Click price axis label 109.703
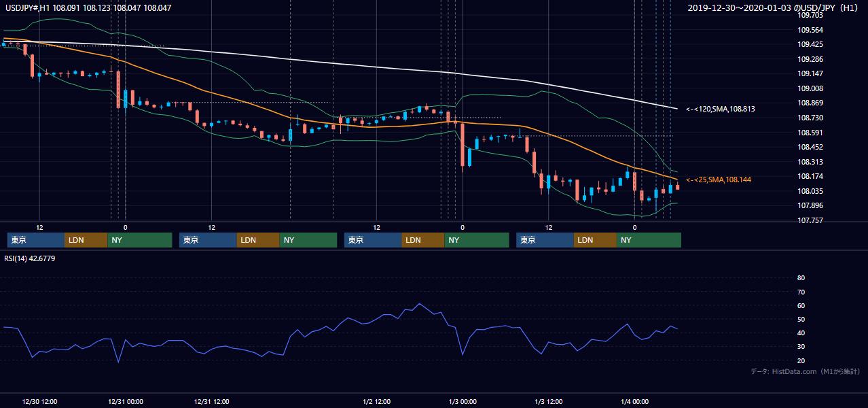868x408 pixels. coord(810,15)
